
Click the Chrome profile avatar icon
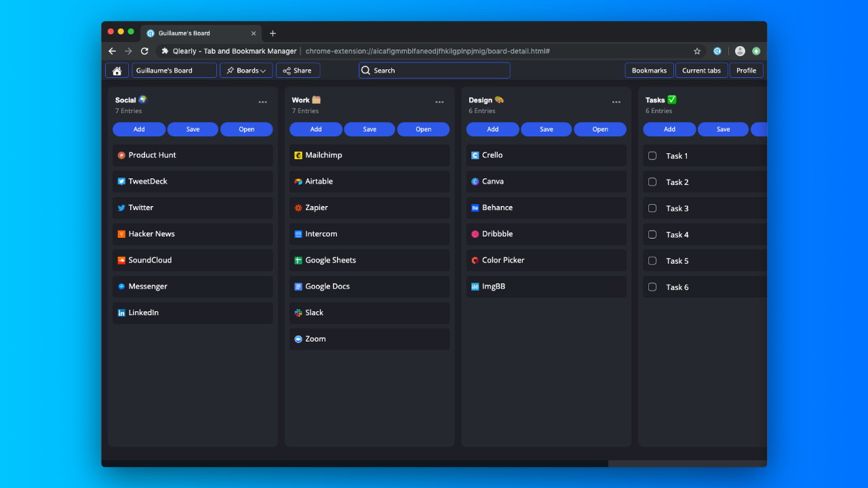[x=740, y=51]
